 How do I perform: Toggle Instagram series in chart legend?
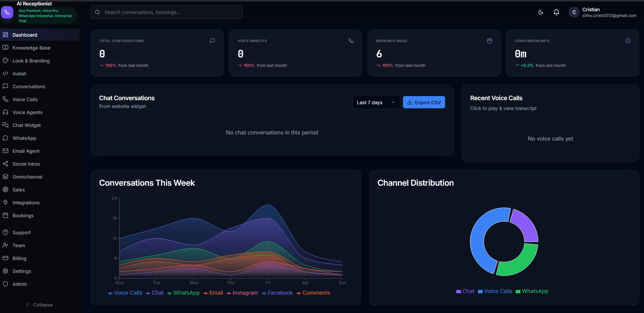242,293
